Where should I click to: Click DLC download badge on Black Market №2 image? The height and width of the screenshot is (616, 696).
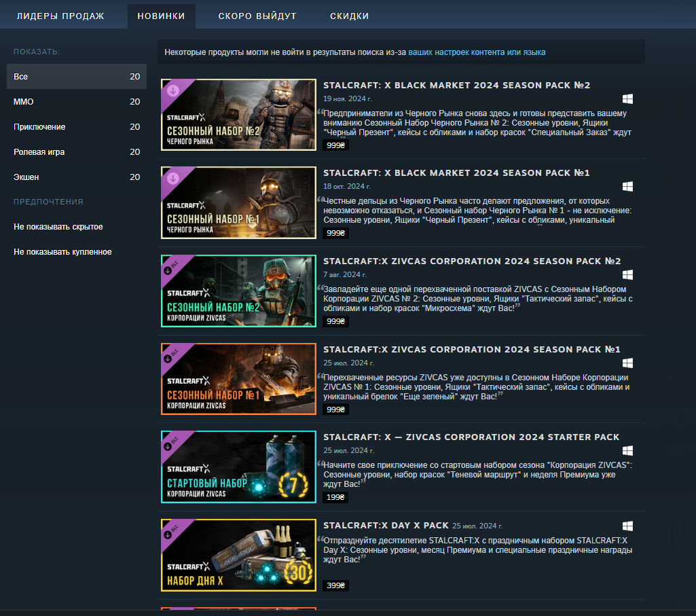tap(173, 90)
